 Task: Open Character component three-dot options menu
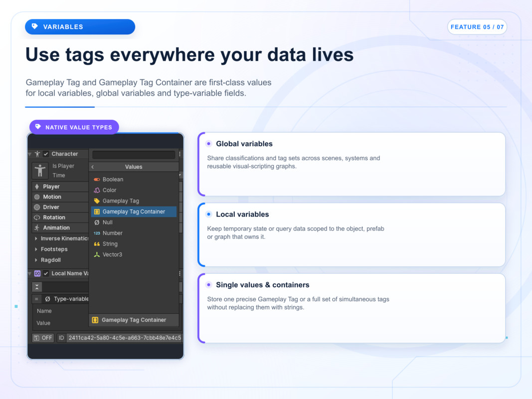click(x=180, y=154)
